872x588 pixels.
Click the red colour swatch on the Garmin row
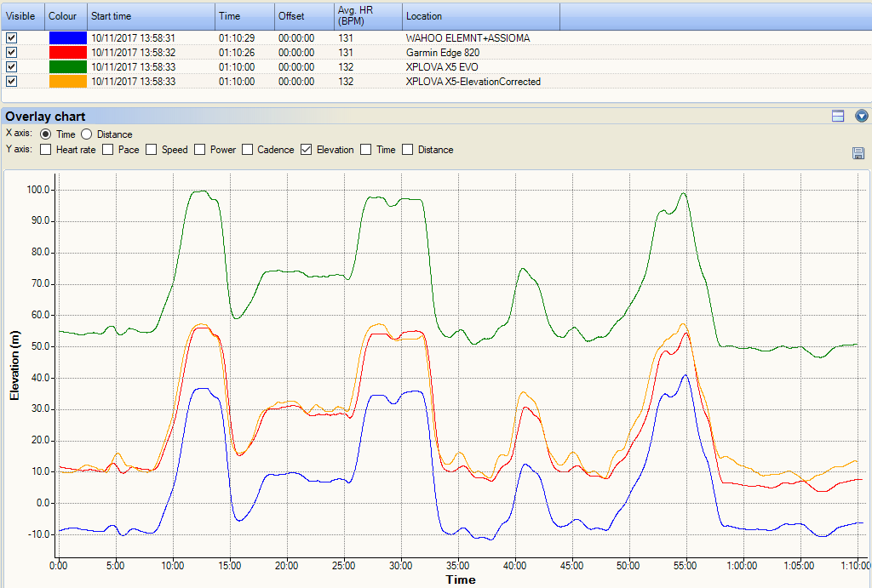pyautogui.click(x=66, y=52)
